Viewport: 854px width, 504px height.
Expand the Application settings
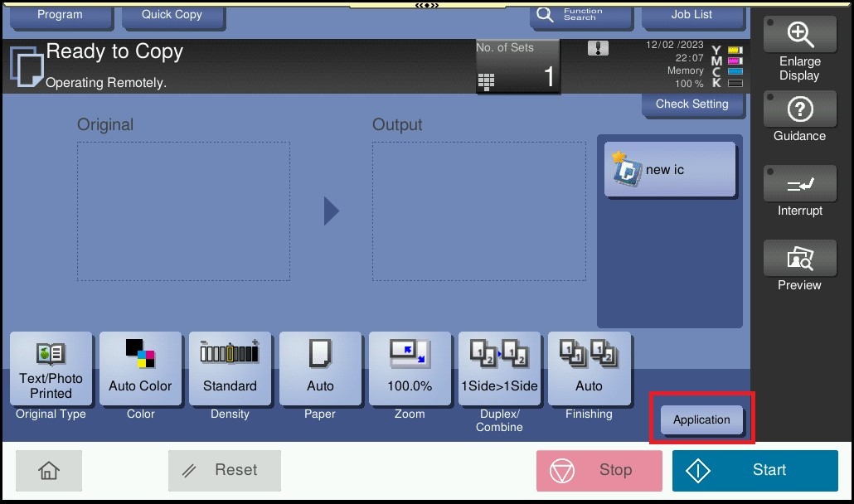point(701,420)
